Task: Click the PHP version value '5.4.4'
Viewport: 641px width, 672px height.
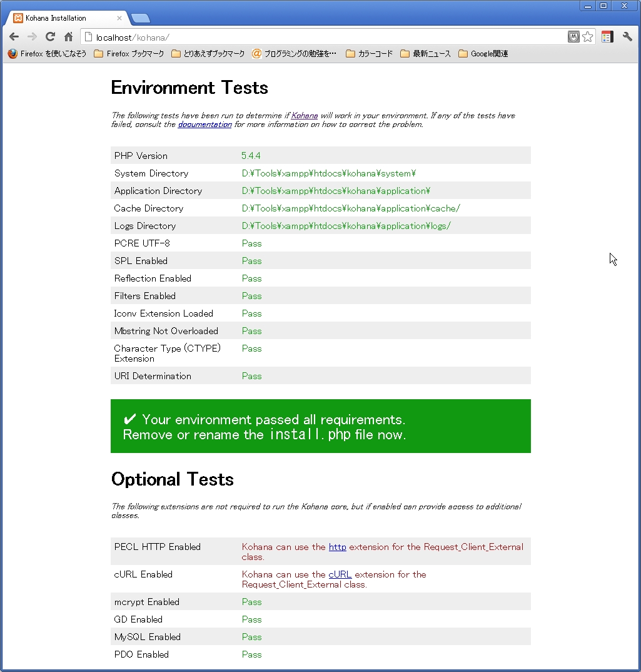Action: (x=251, y=156)
